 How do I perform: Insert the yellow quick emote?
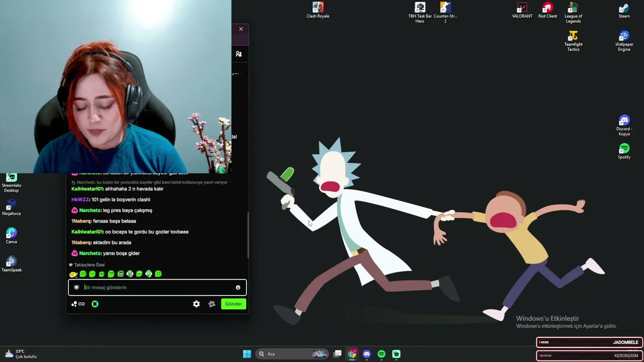pyautogui.click(x=73, y=274)
